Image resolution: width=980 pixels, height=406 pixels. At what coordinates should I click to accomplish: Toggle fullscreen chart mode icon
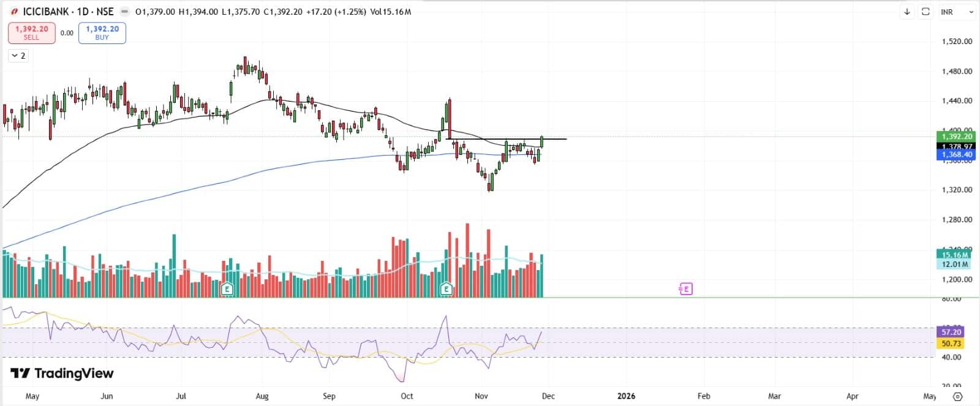coord(925,12)
